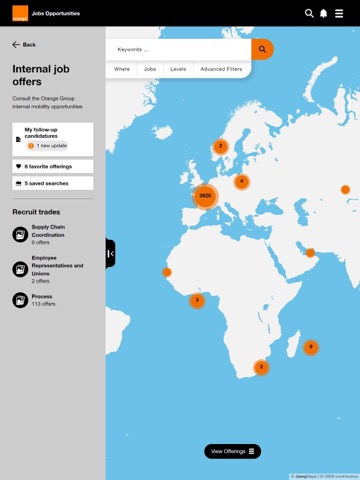
Task: Select the cluster marker 2 in Norway
Action: pos(220,146)
